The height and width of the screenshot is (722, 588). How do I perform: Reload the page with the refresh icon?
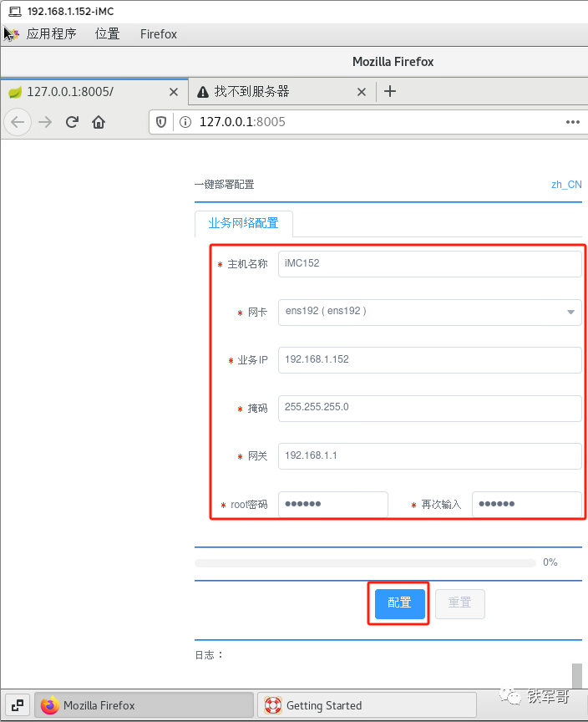point(72,122)
